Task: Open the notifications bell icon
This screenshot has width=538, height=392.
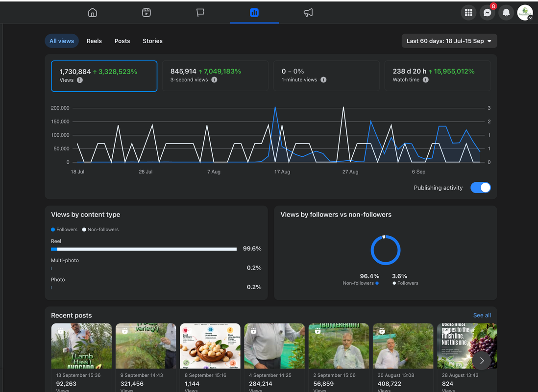Action: coord(506,13)
